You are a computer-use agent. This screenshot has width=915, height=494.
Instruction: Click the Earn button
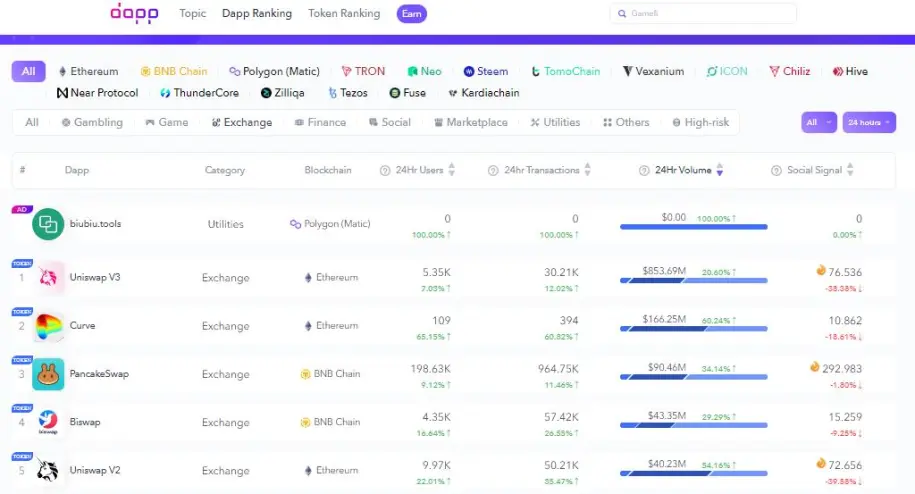[x=412, y=14]
